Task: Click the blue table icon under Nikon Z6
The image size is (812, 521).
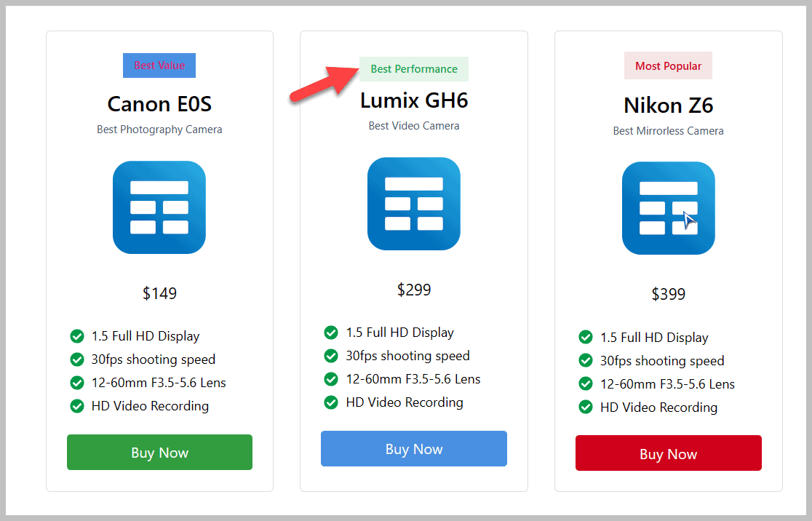Action: pyautogui.click(x=668, y=207)
